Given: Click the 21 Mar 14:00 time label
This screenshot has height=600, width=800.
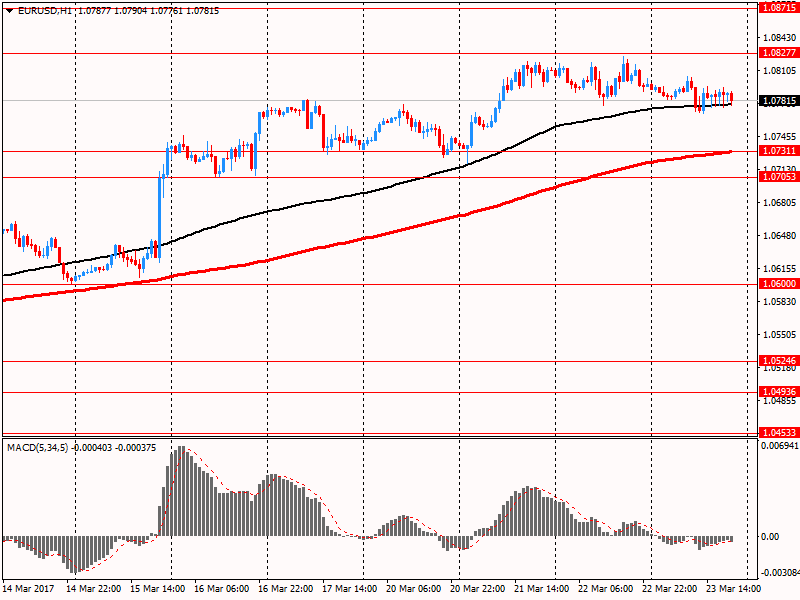Looking at the screenshot, I should tap(541, 589).
